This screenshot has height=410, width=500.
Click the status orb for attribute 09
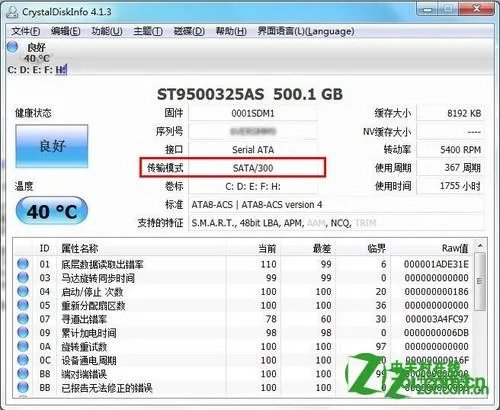[x=23, y=332]
